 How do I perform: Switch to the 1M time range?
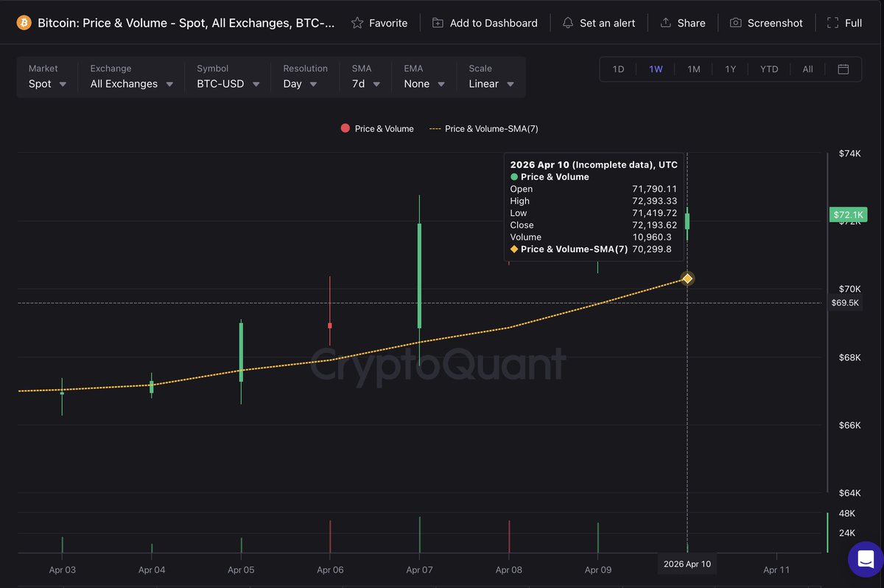pyautogui.click(x=694, y=69)
